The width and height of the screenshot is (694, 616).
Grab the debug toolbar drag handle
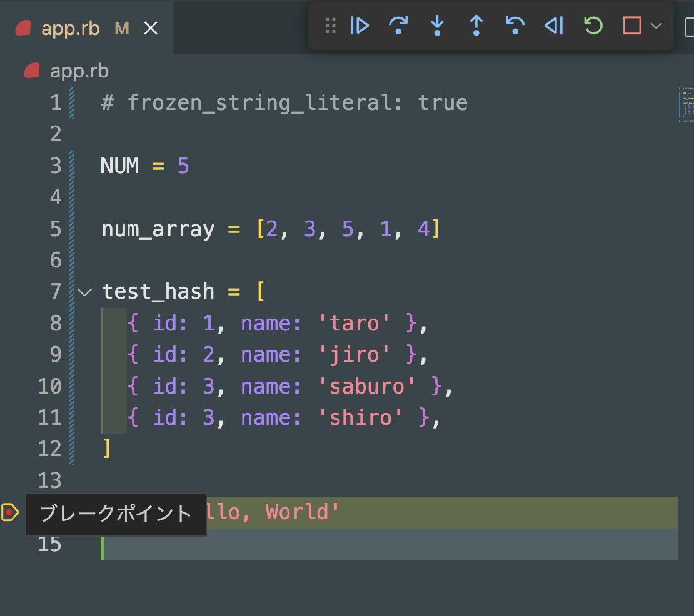click(330, 26)
